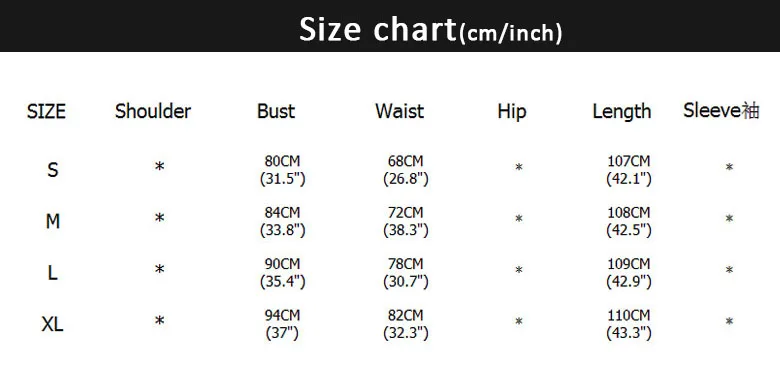Click the Shoulder column header
This screenshot has width=780, height=367.
[x=153, y=111]
